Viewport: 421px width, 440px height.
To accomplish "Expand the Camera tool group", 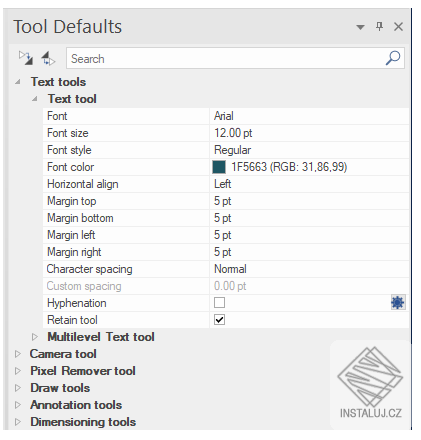I will tap(18, 354).
